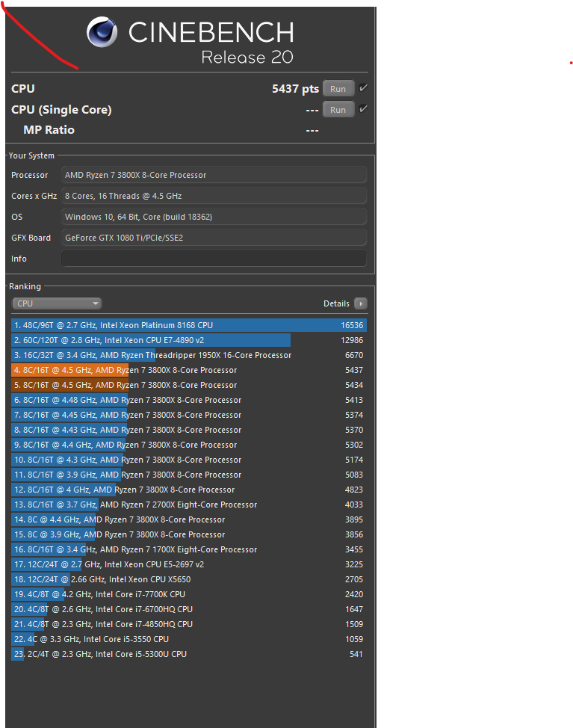Open the CPU ranking type dropdown

tap(57, 303)
